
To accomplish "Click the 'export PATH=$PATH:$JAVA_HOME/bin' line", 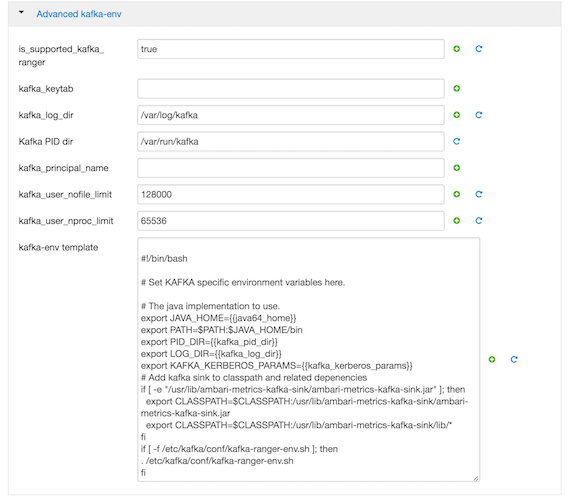I will 222,330.
